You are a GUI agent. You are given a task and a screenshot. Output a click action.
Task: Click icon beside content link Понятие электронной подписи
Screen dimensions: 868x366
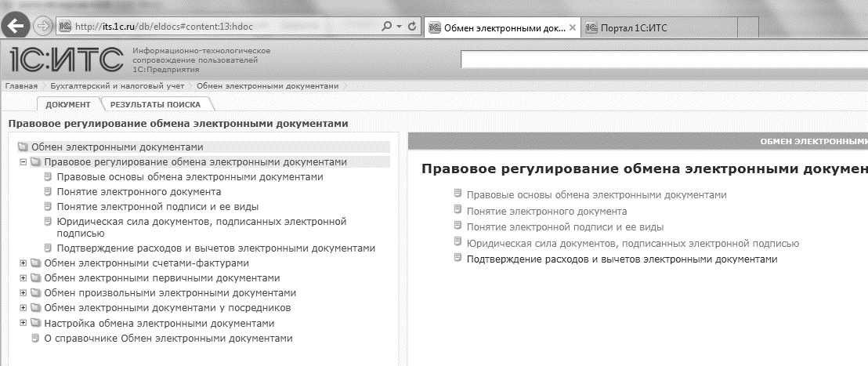click(x=458, y=226)
